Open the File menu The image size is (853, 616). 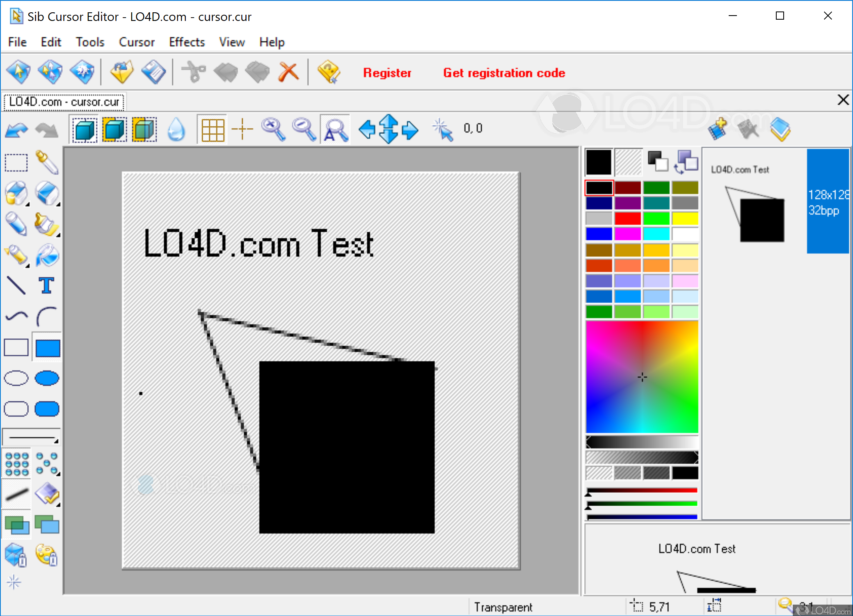point(17,42)
